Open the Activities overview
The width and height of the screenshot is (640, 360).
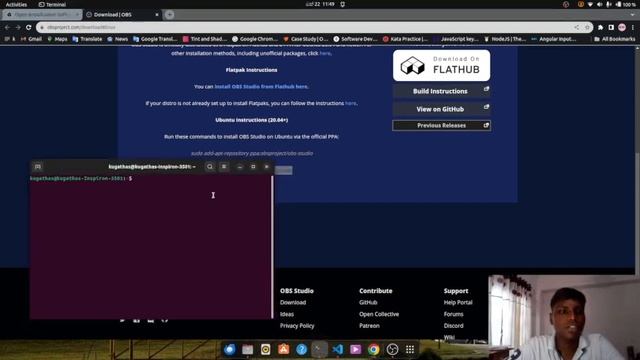16,4
